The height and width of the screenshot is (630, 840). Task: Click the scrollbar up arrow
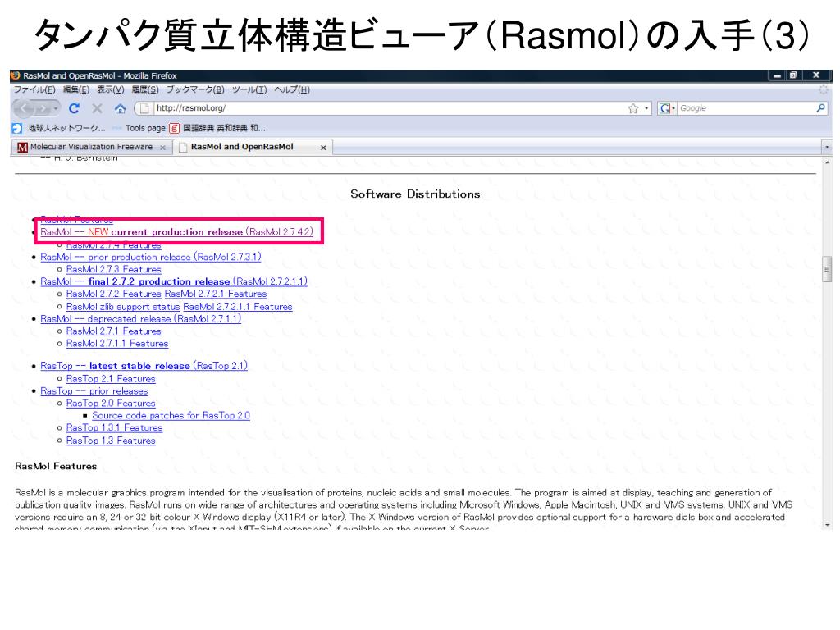pyautogui.click(x=827, y=162)
